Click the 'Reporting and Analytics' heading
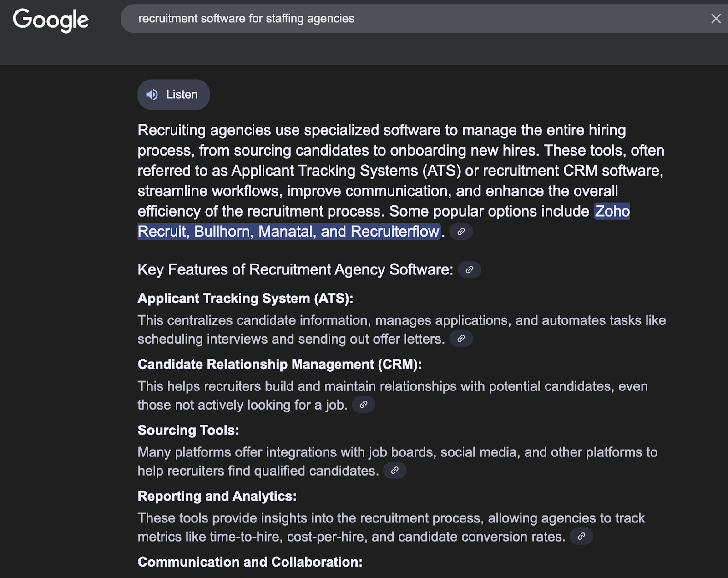The width and height of the screenshot is (728, 578). 217,496
